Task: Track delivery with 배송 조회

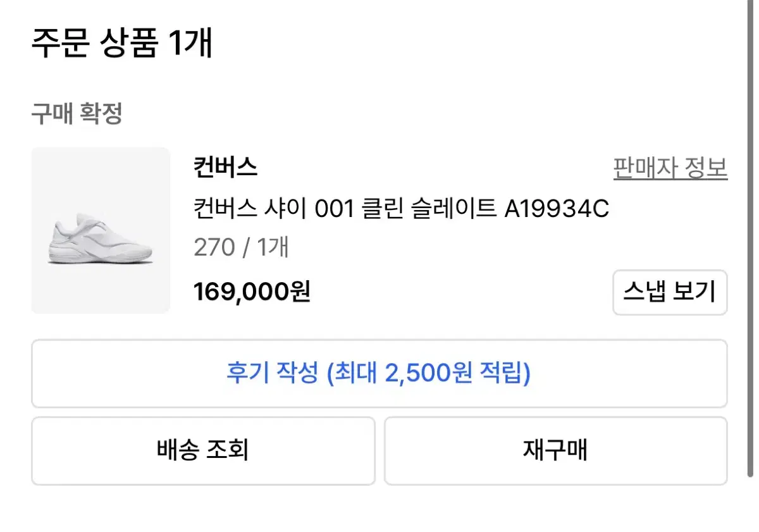Action: [x=203, y=450]
